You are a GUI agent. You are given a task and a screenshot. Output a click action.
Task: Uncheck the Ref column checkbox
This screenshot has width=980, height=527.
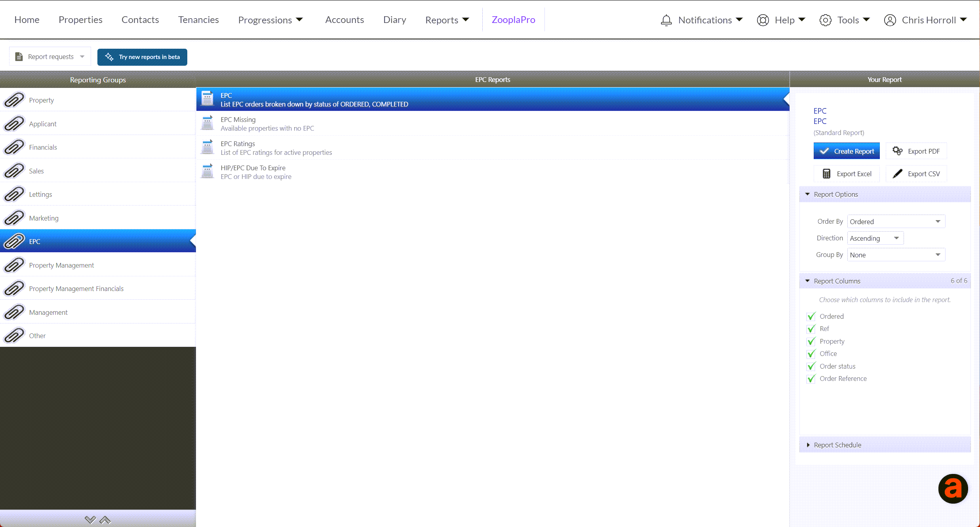[x=811, y=329]
